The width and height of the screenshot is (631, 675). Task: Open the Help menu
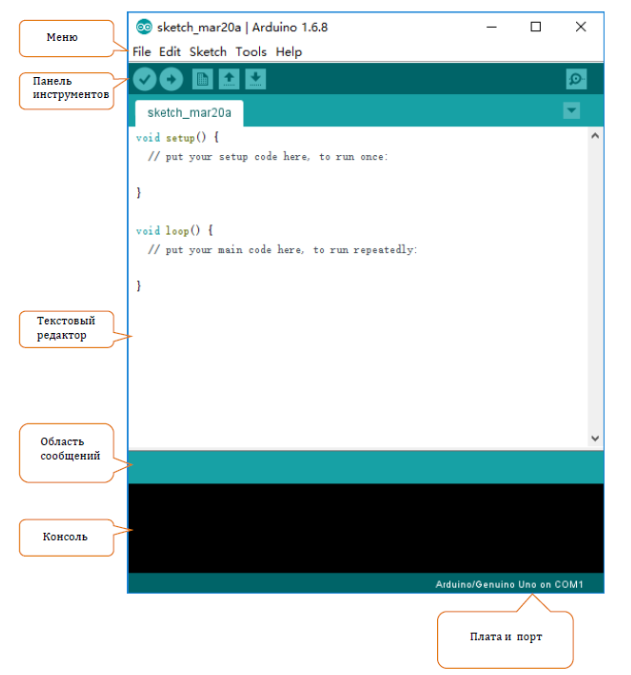click(x=289, y=52)
